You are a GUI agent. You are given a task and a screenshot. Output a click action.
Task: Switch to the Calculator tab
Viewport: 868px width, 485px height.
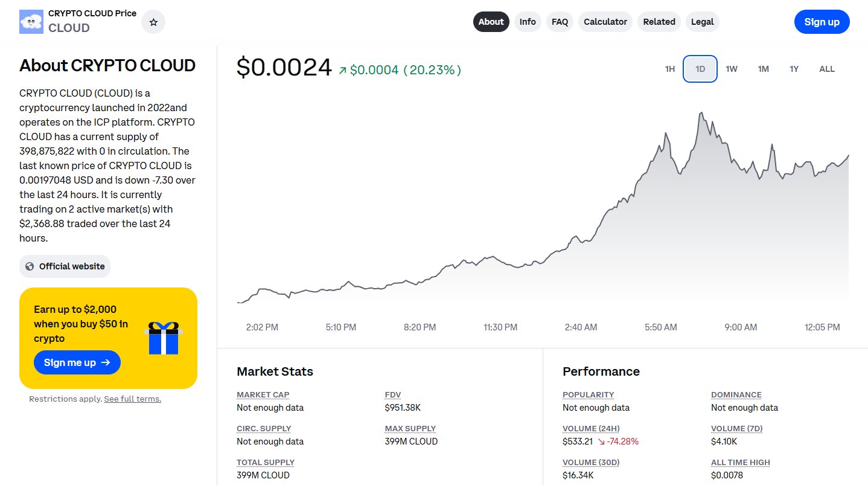click(x=605, y=22)
